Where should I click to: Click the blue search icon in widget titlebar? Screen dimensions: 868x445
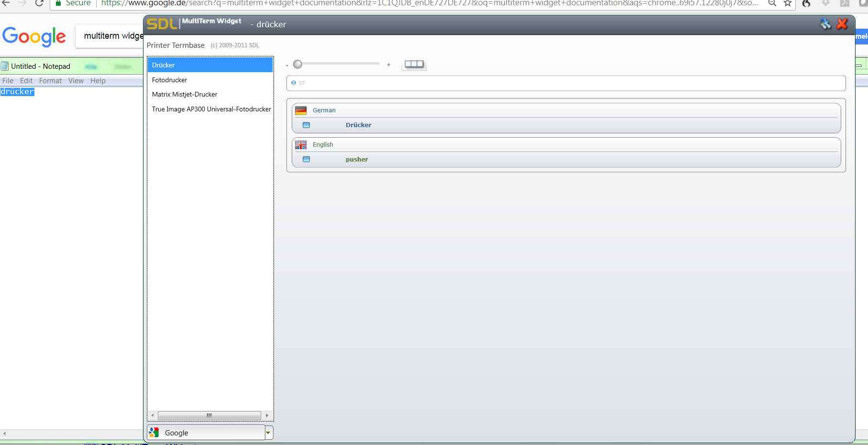tap(826, 24)
